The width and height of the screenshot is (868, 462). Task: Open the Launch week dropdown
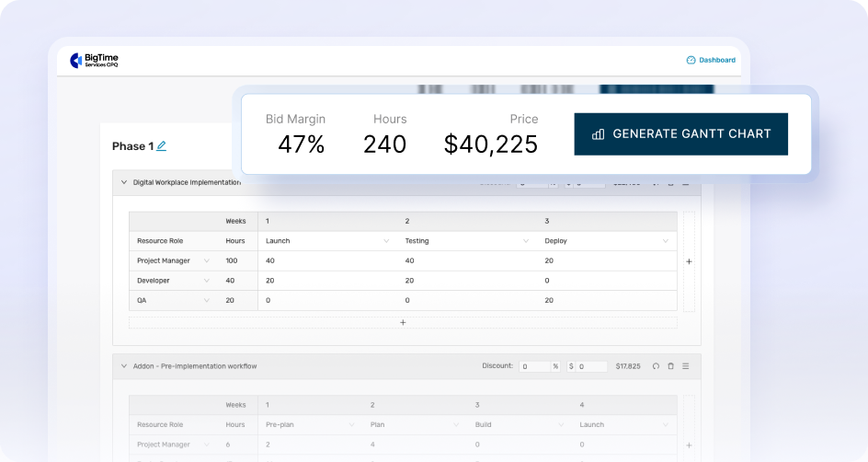(x=385, y=241)
